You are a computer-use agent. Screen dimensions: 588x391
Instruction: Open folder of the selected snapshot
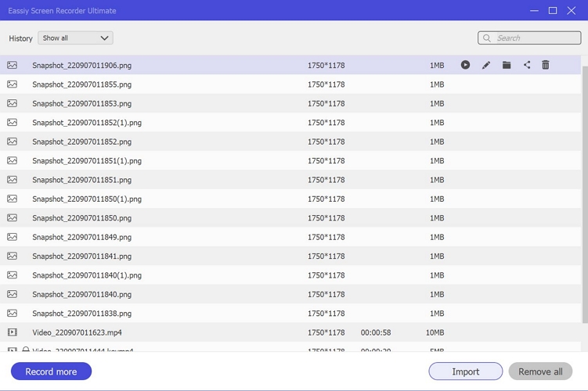coord(507,65)
